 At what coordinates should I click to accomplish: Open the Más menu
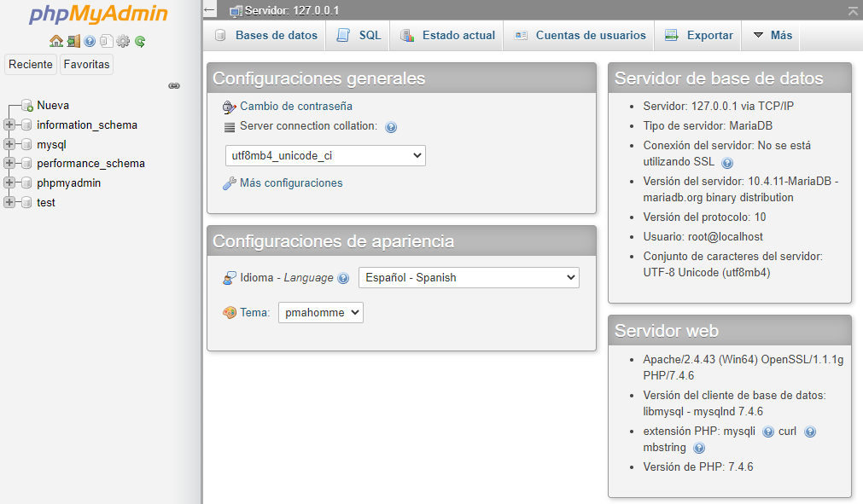click(772, 36)
